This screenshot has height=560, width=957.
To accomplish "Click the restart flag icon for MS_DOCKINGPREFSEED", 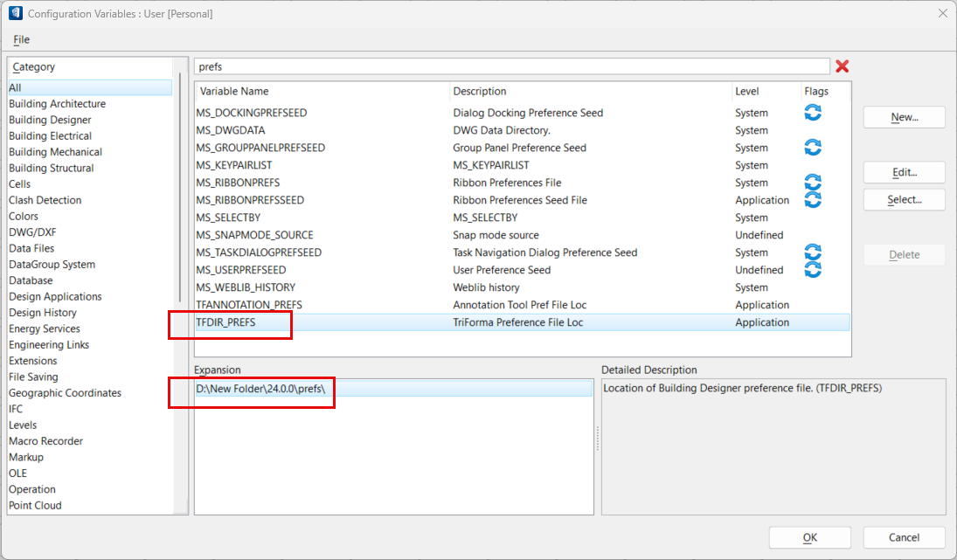I will click(813, 113).
